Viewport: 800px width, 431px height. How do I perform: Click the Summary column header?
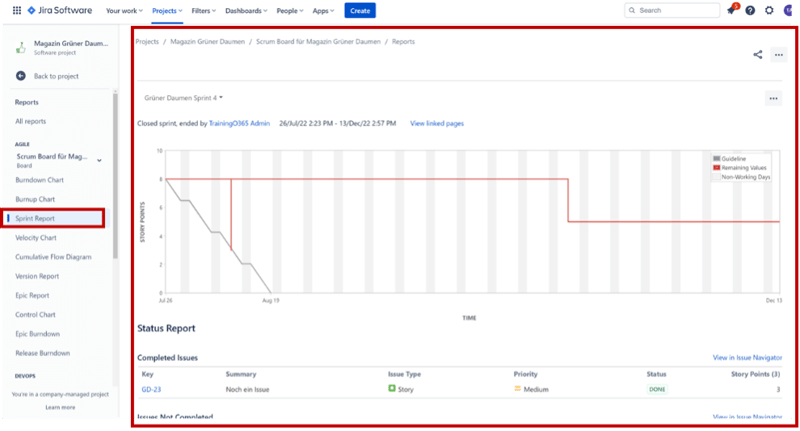[241, 374]
